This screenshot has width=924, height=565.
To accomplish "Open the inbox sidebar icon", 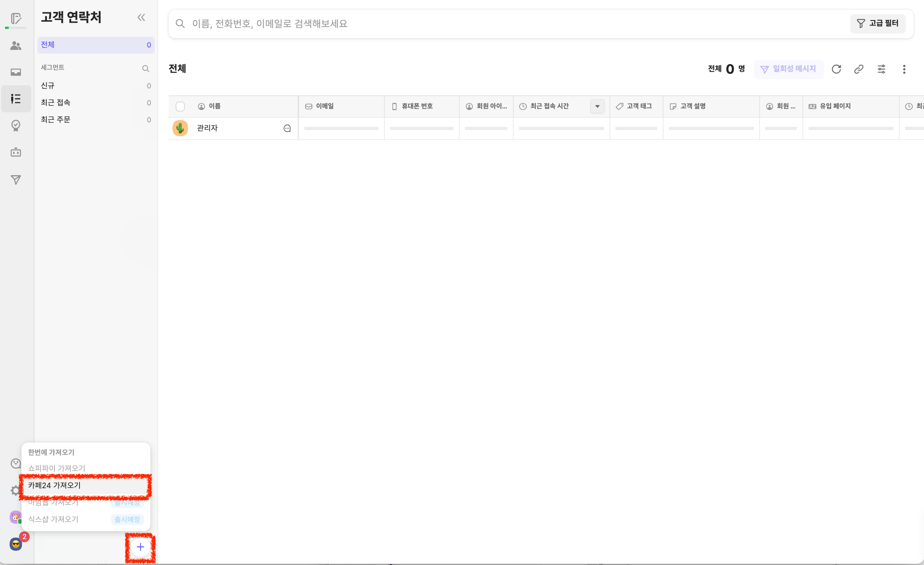I will [x=16, y=72].
